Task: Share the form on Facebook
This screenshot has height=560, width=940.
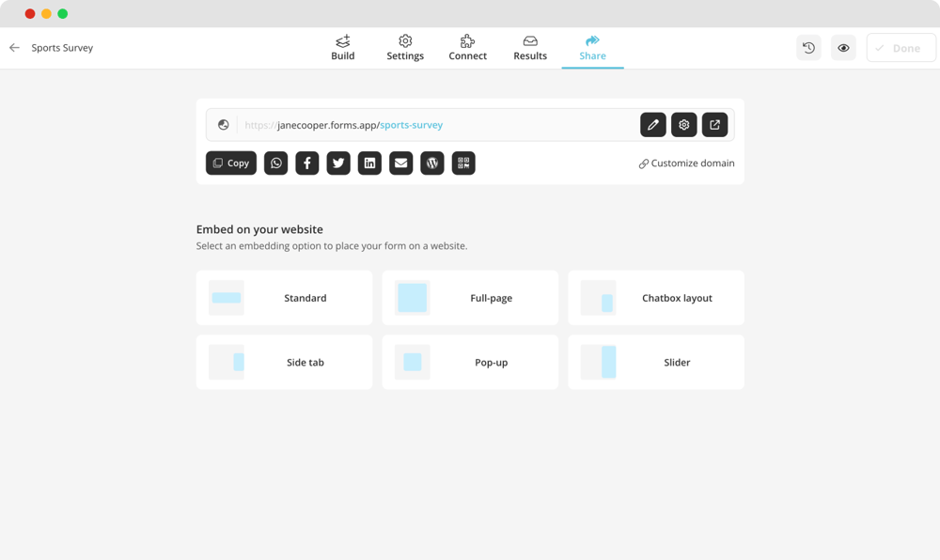Action: (x=306, y=163)
